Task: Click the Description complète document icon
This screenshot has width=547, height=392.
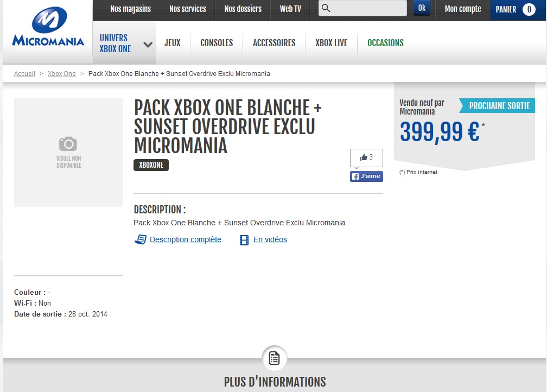Action: 141,239
